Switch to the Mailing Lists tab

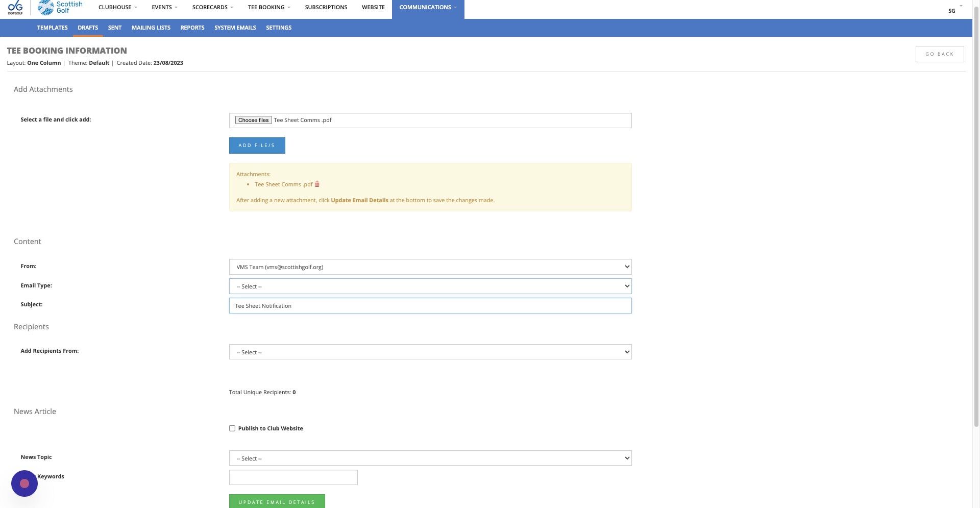tap(151, 28)
